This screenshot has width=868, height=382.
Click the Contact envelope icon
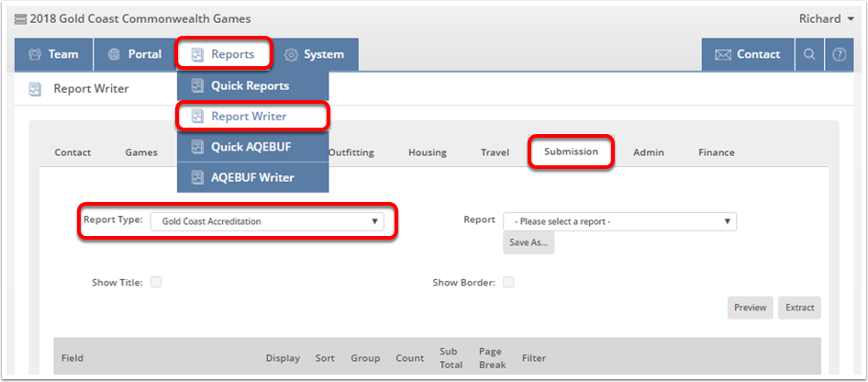pos(723,54)
